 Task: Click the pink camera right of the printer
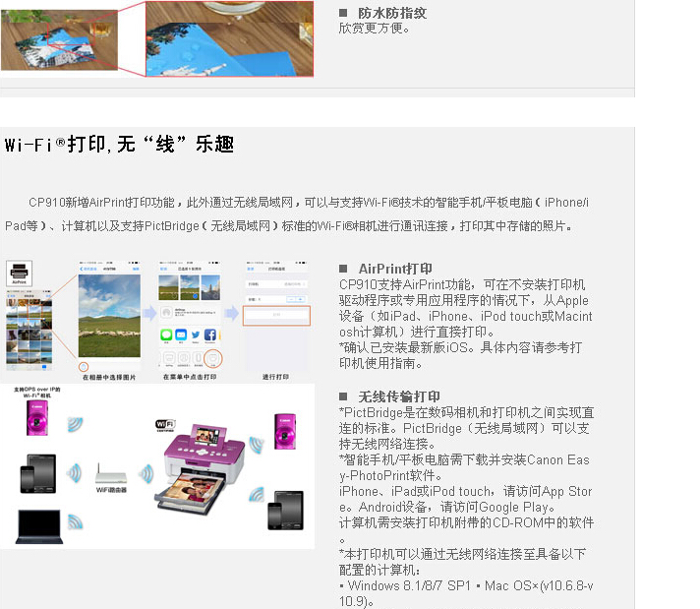point(284,432)
